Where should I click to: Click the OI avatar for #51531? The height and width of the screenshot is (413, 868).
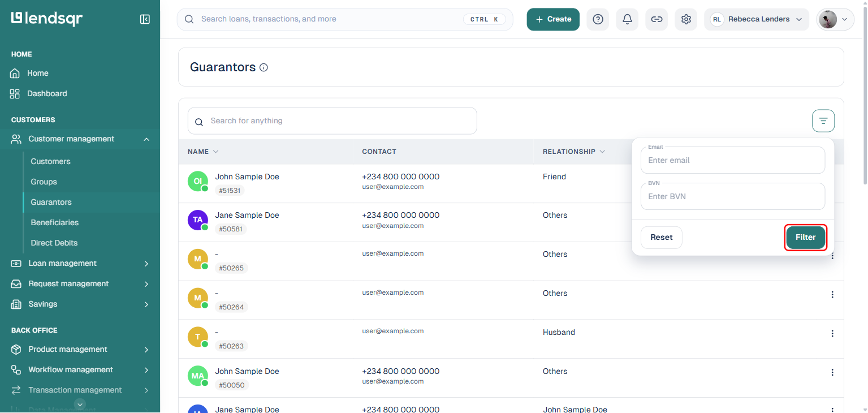(x=198, y=182)
